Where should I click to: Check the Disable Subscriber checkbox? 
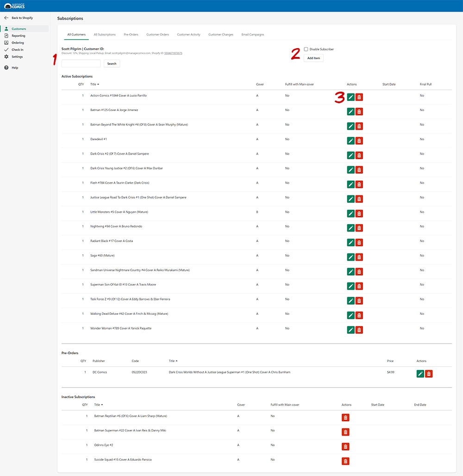[x=306, y=49]
